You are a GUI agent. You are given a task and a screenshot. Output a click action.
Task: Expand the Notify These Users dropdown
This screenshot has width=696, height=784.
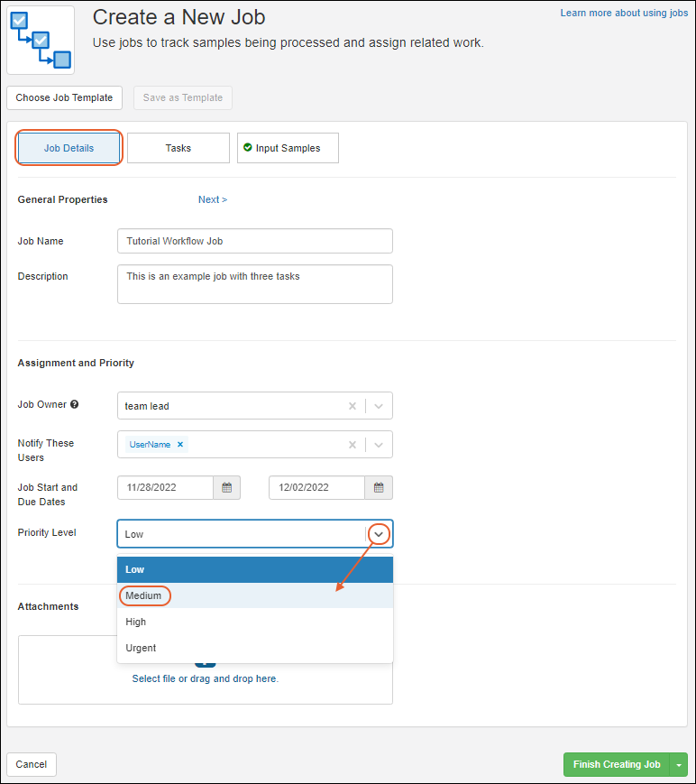(x=379, y=445)
